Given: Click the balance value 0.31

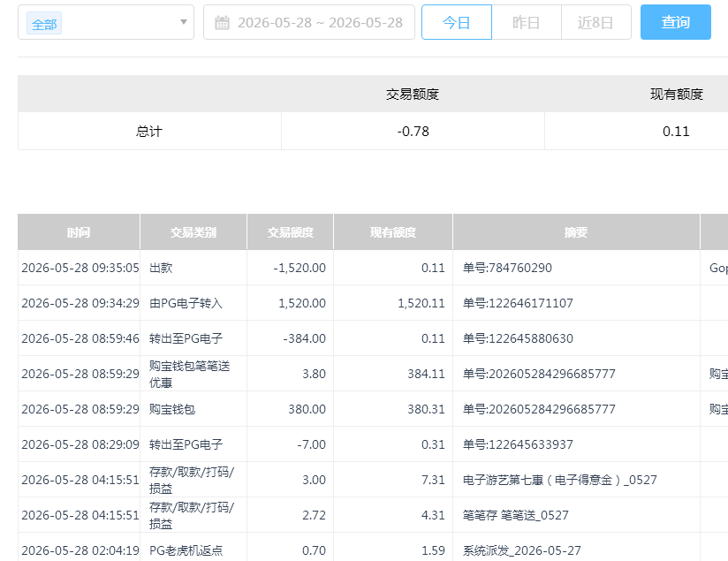Looking at the screenshot, I should coord(433,444).
